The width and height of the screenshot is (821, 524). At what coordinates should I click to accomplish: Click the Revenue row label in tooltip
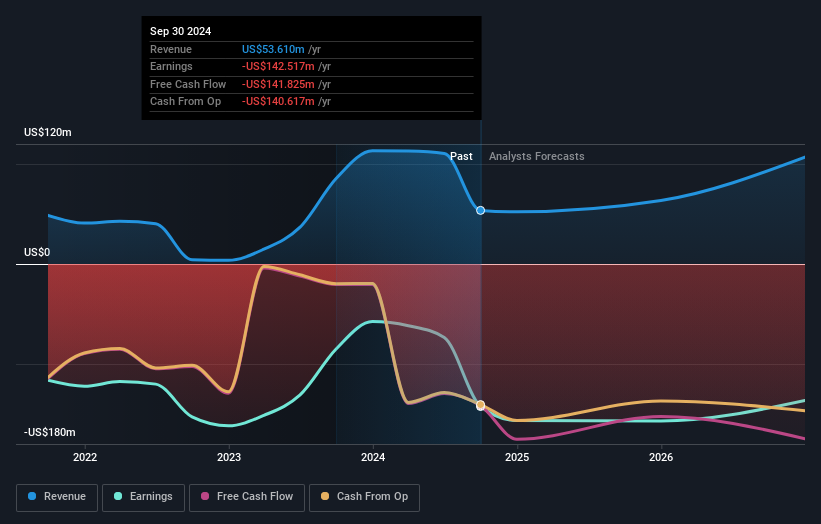coord(171,49)
